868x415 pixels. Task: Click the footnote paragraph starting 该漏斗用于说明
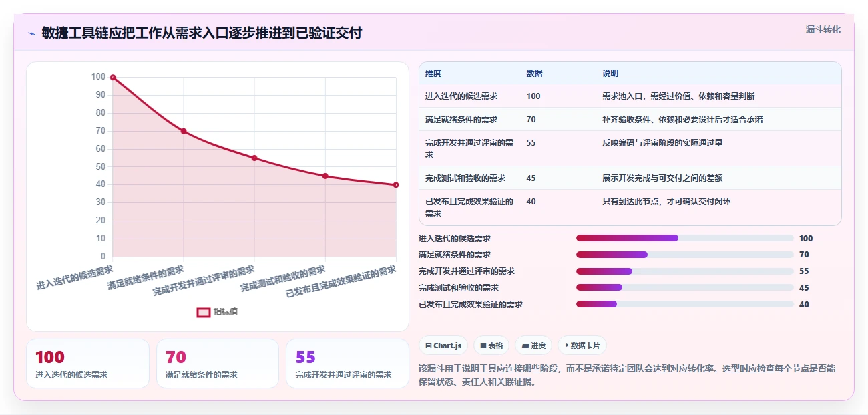(627, 376)
